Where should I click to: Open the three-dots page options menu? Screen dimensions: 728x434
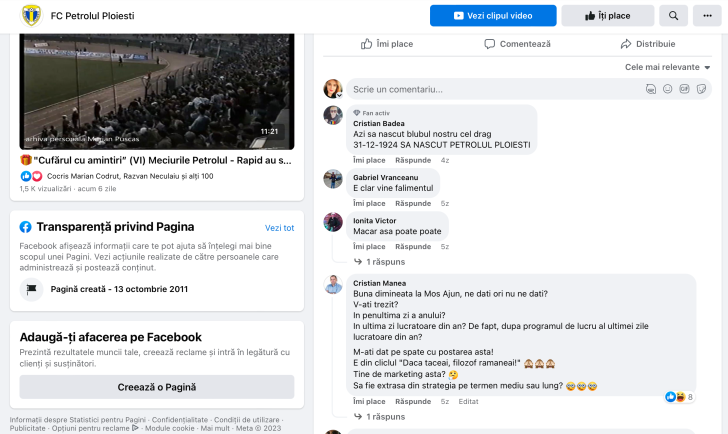pyautogui.click(x=707, y=16)
